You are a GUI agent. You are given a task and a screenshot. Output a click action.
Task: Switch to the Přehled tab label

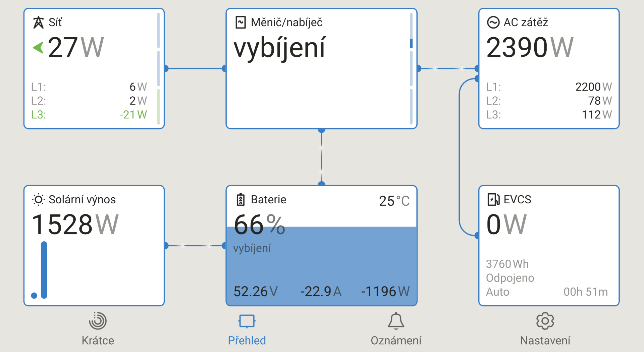(247, 341)
